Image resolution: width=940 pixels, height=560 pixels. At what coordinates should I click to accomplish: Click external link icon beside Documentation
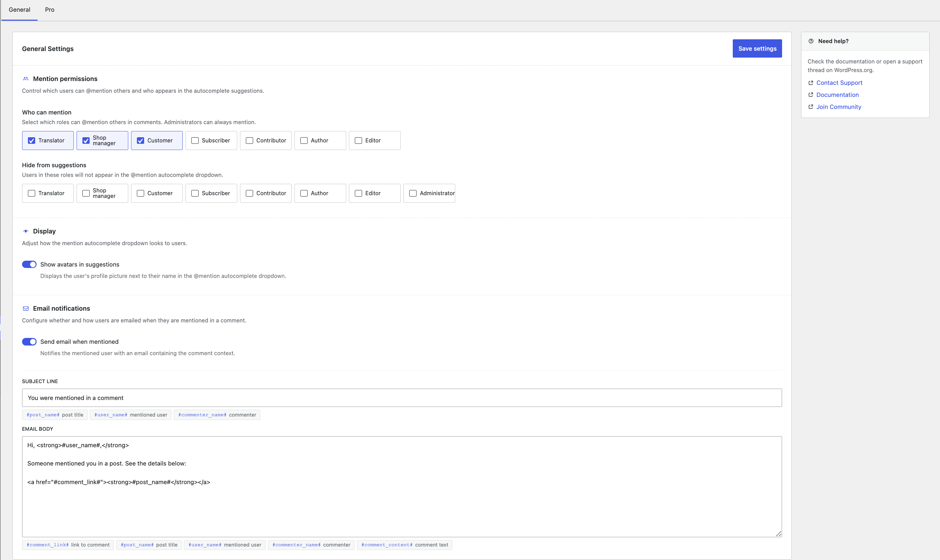coord(811,95)
